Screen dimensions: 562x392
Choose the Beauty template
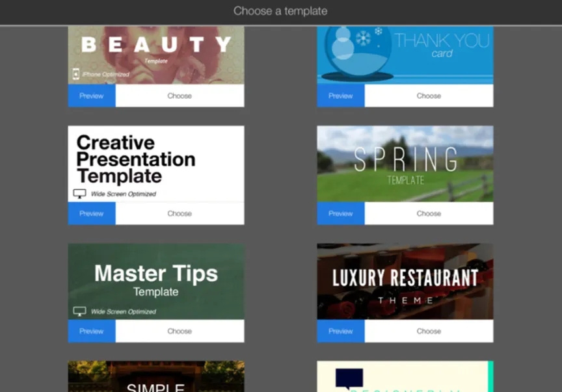(180, 96)
